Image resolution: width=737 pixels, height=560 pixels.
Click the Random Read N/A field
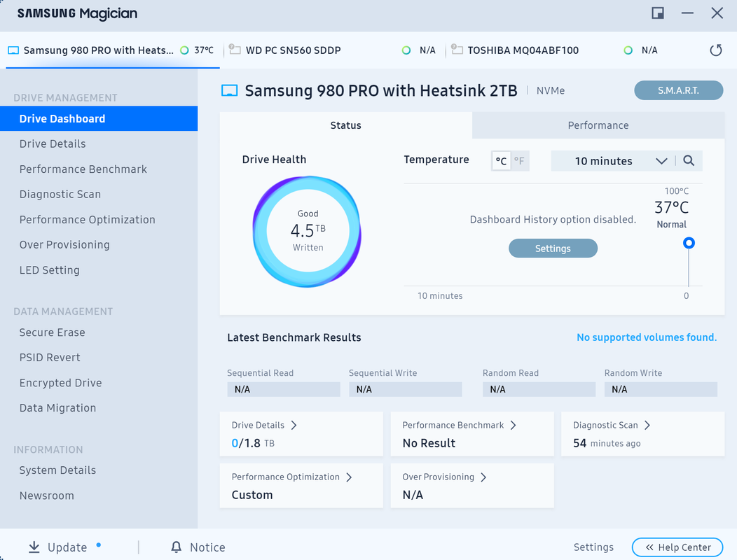click(x=539, y=389)
